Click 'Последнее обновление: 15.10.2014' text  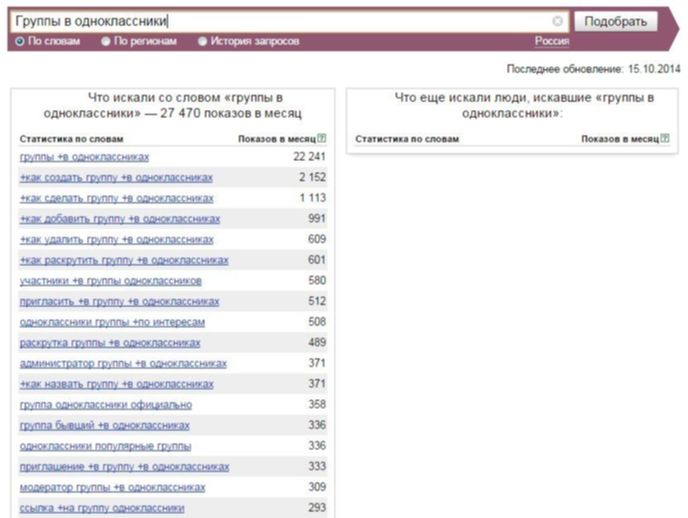coord(593,69)
